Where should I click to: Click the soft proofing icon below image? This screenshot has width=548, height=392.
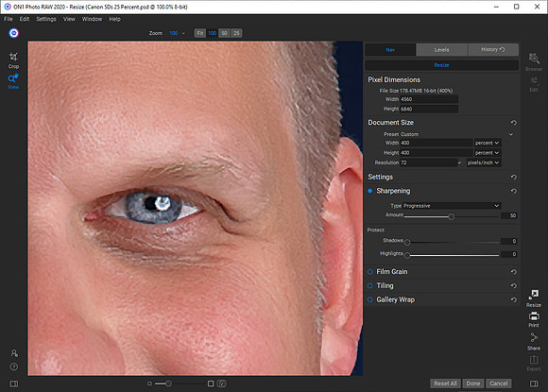[x=222, y=383]
